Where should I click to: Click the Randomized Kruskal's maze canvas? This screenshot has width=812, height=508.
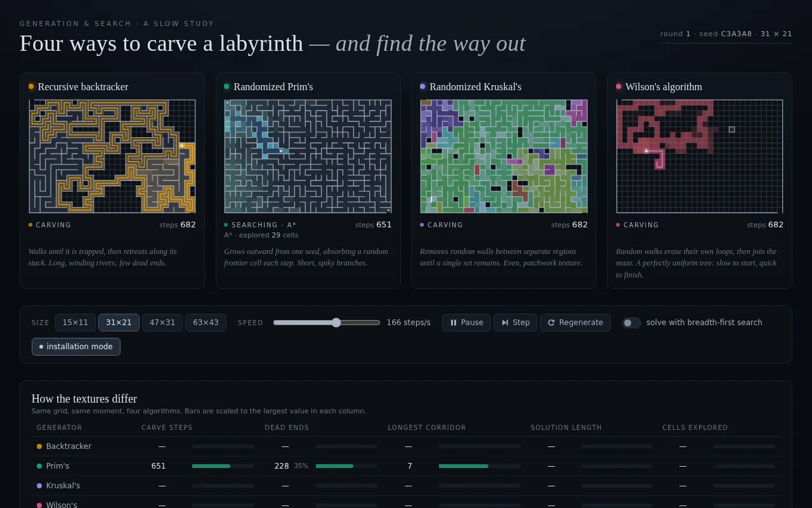click(504, 156)
